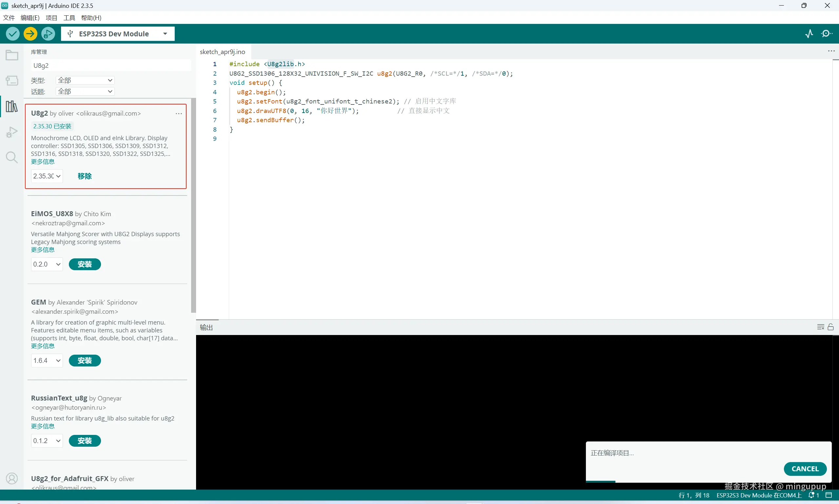Toggle the output auto-scroll lock icon

tap(830, 327)
